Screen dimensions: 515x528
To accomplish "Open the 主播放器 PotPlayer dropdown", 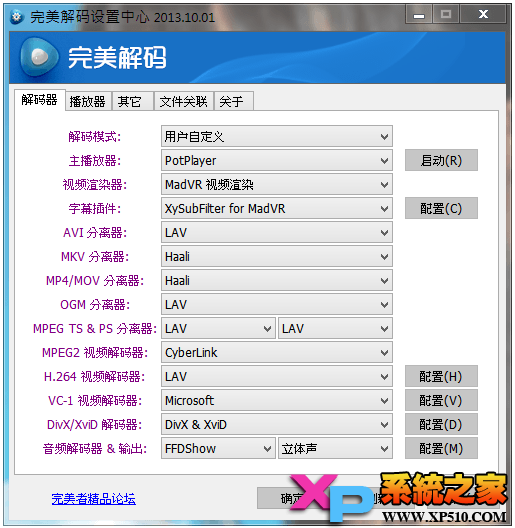I will pos(277,160).
